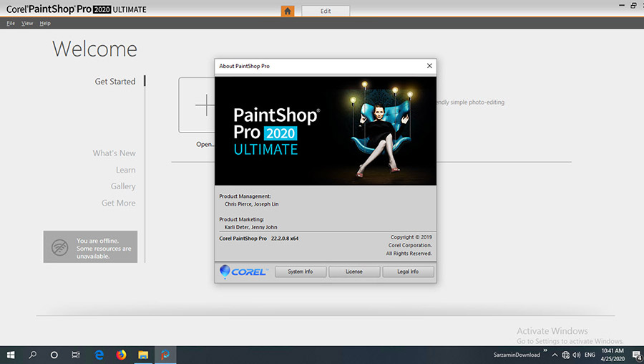
Task: Open the What's New section
Action: (114, 153)
